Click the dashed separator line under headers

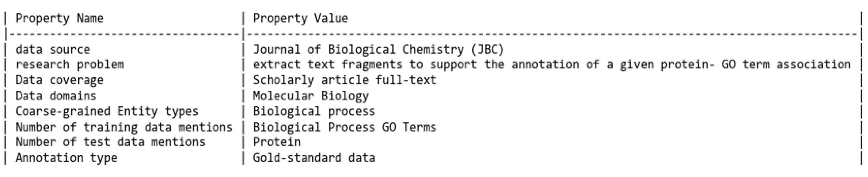[x=433, y=34]
